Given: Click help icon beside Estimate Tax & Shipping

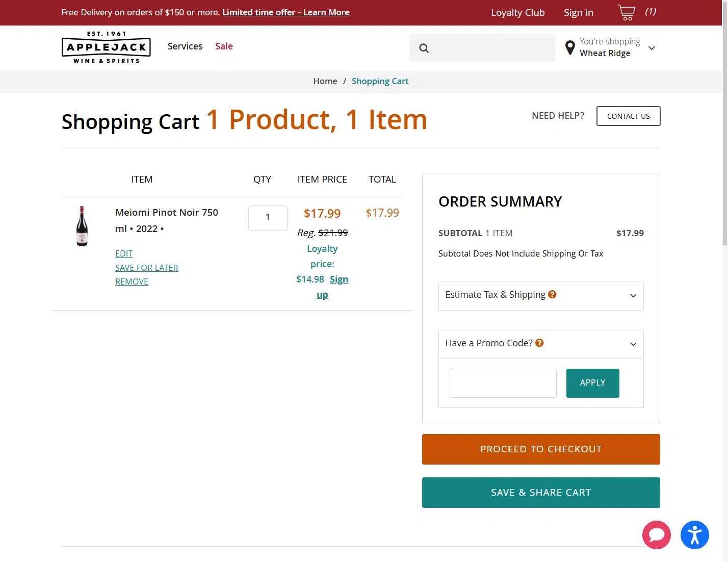Looking at the screenshot, I should pos(552,294).
